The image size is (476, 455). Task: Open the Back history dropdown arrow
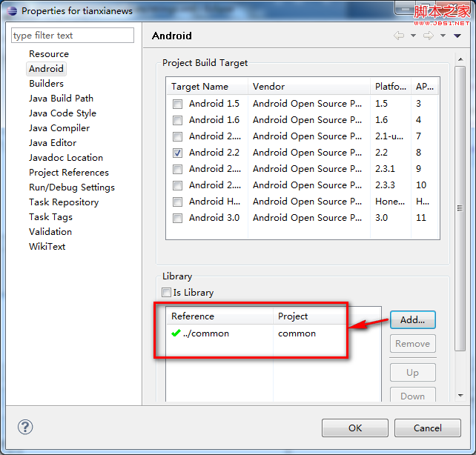(x=413, y=36)
